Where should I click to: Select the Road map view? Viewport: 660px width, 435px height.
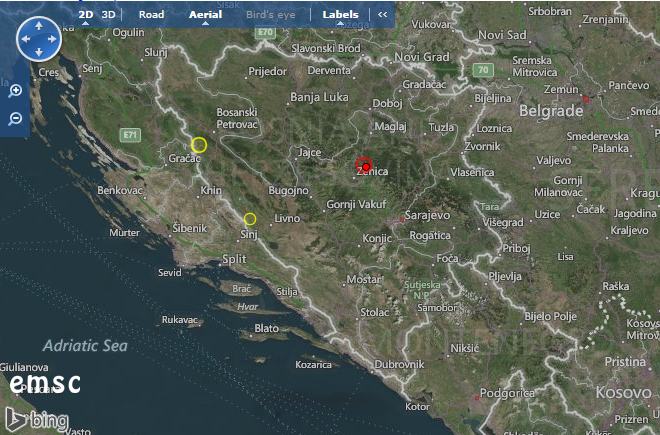point(151,15)
